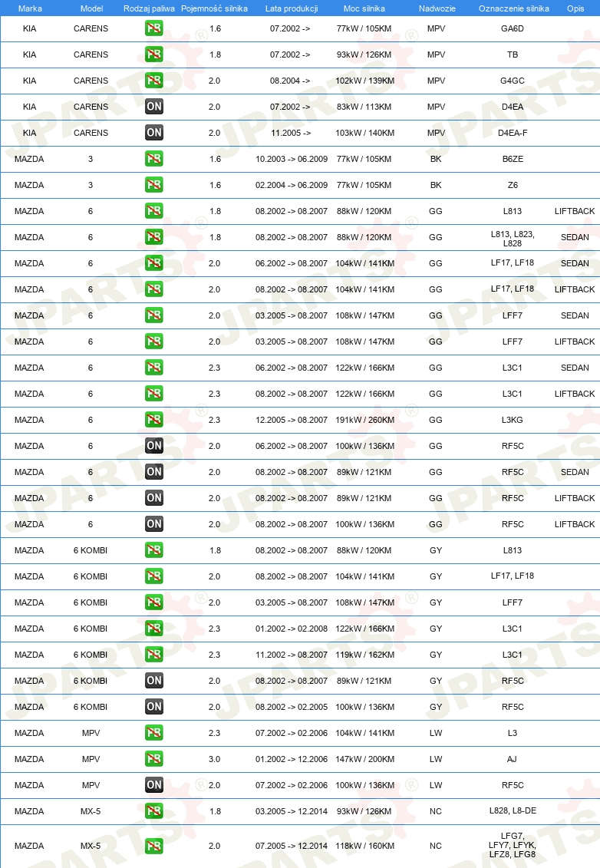Click the petrol icon in the Mazda 3 B6ZE row
This screenshot has width=600, height=868.
click(x=154, y=159)
